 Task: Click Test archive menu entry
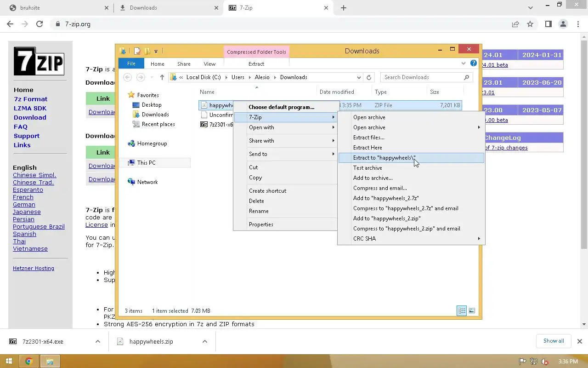tap(367, 168)
